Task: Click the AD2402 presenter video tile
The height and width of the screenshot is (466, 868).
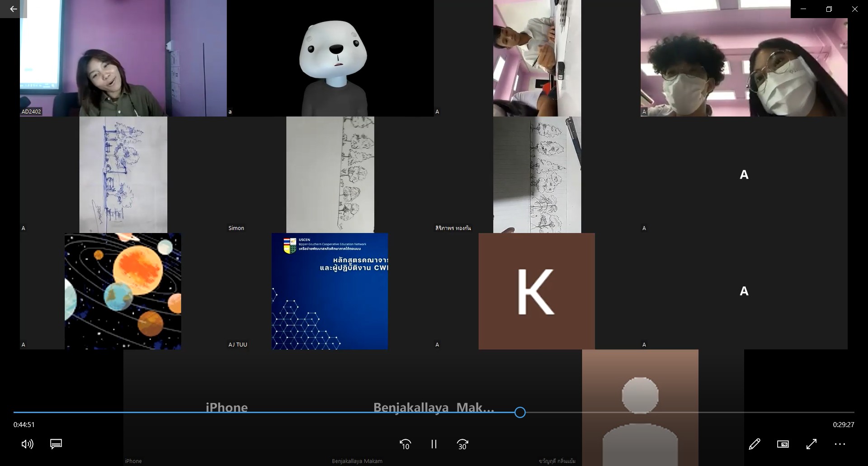Action: pos(123,58)
